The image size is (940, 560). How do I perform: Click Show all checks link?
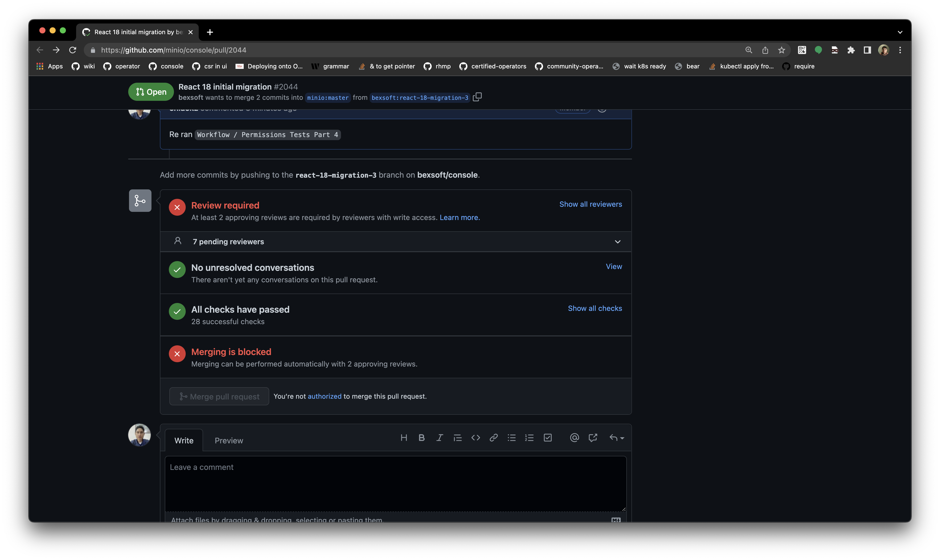pos(594,308)
